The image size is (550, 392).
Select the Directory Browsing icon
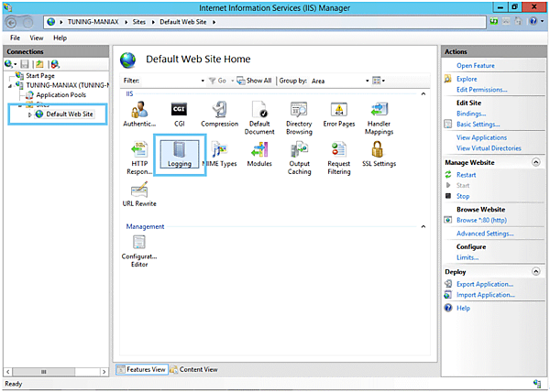click(x=299, y=113)
